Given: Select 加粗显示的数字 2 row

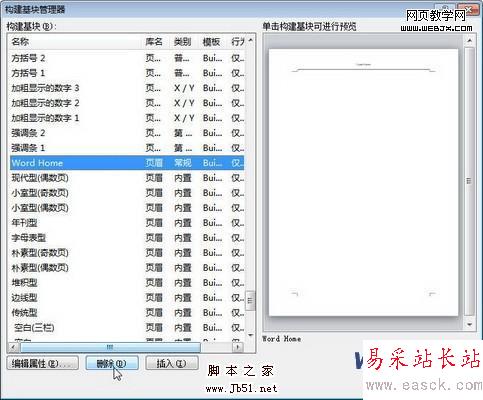Looking at the screenshot, I should (x=127, y=103).
